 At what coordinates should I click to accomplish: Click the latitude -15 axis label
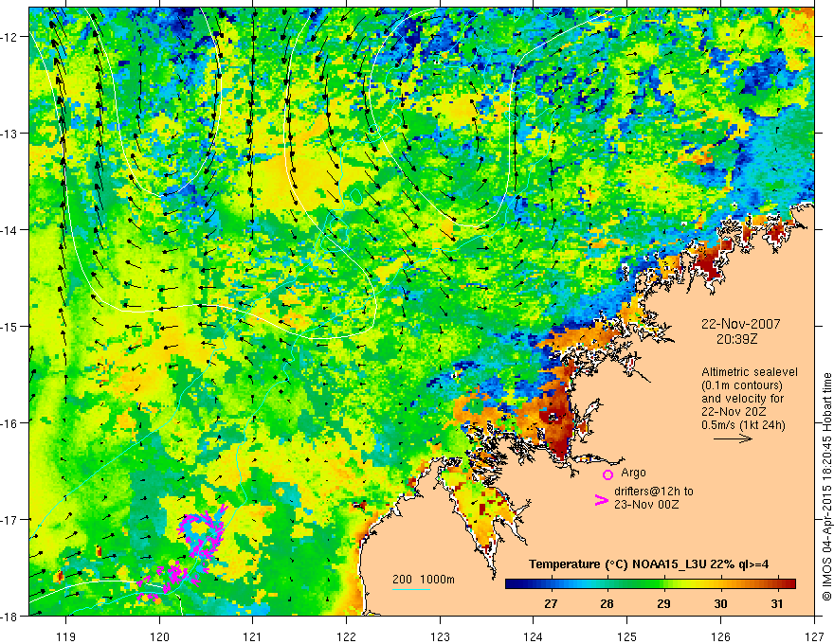coord(9,326)
